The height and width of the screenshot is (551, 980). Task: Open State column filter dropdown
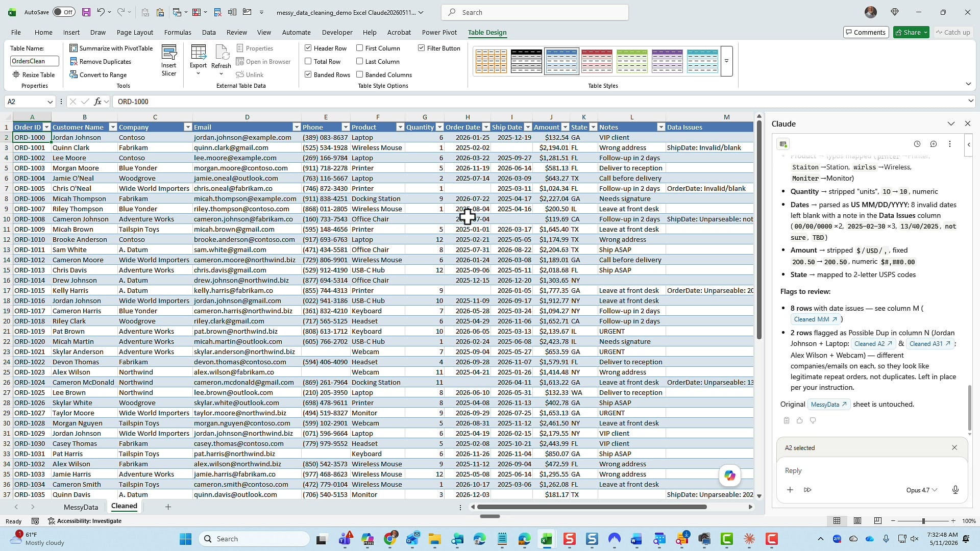tap(593, 127)
